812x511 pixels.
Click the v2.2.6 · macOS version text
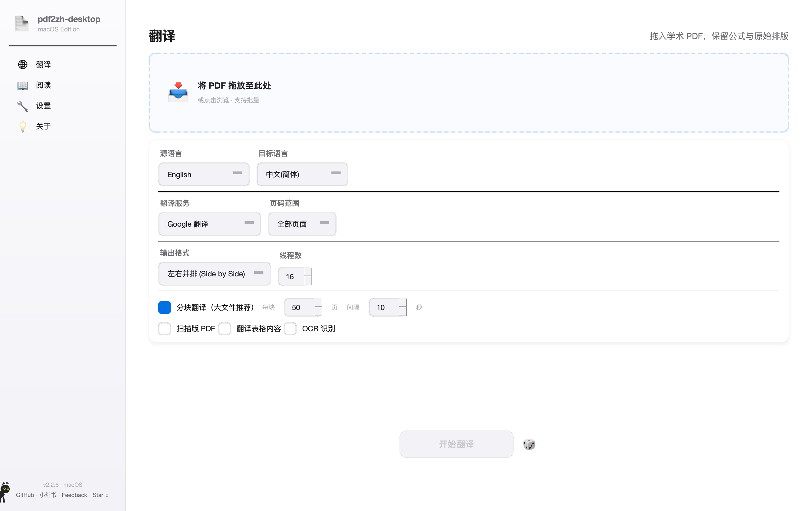click(x=63, y=484)
